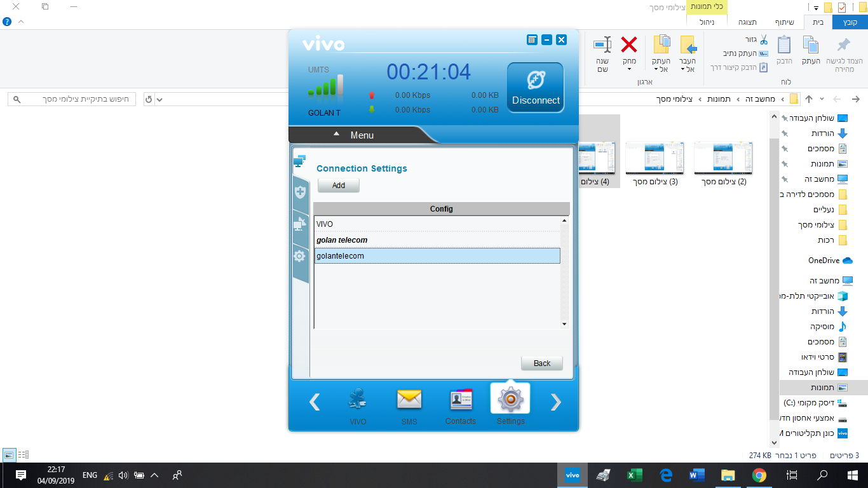
Task: Open the gear tab in vivo sidebar
Action: click(300, 256)
